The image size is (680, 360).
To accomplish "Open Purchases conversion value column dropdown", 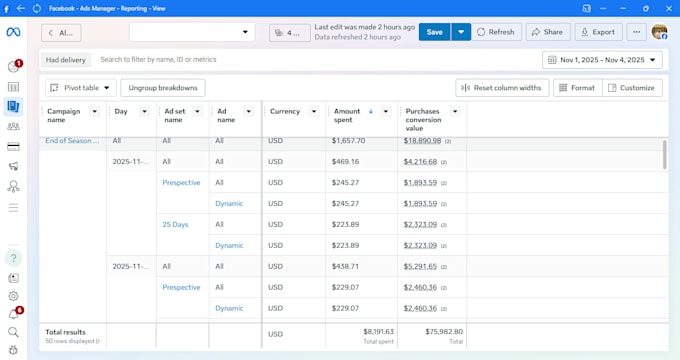I will coord(455,111).
